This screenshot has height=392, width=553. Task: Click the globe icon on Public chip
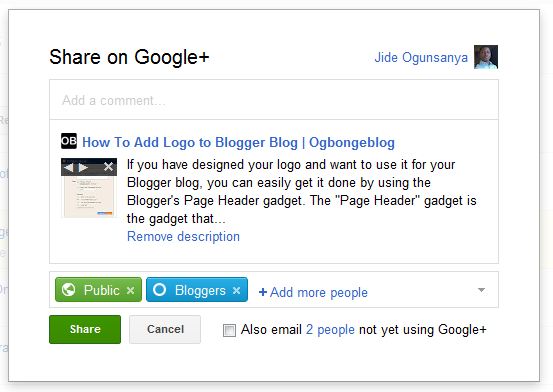pos(68,290)
